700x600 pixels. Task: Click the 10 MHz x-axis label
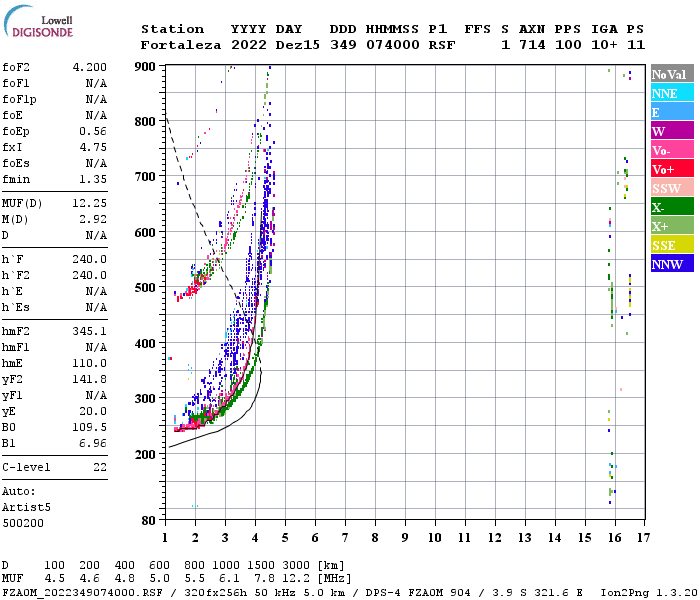click(x=435, y=538)
